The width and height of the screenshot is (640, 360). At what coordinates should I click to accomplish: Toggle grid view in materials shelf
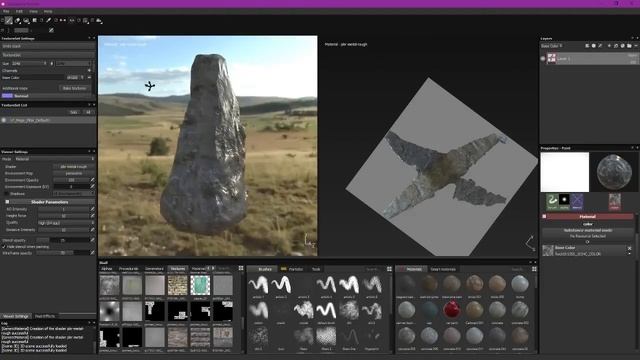coord(534,269)
